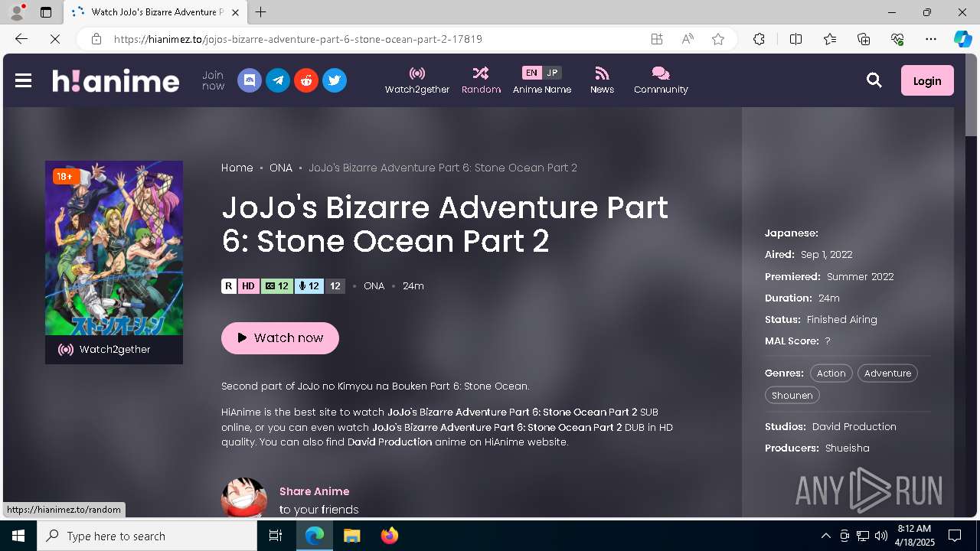Go to Home breadcrumb link
This screenshot has height=551, width=980.
pyautogui.click(x=237, y=168)
